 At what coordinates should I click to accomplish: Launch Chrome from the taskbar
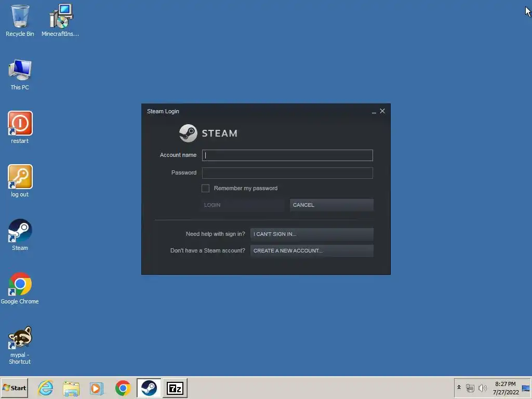[x=123, y=388]
